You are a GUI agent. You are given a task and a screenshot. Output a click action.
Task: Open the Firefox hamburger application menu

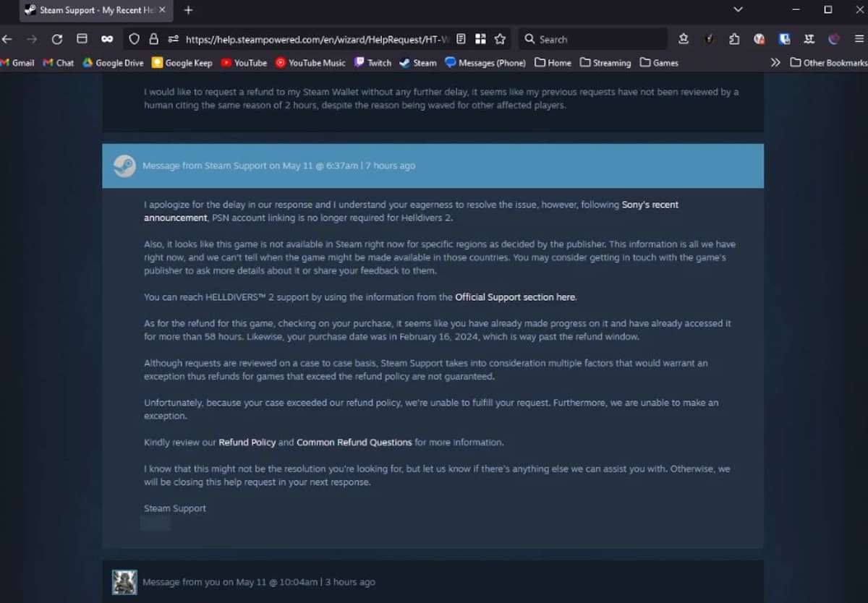pyautogui.click(x=859, y=39)
